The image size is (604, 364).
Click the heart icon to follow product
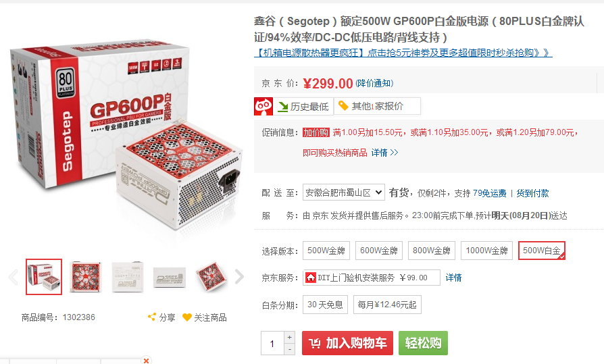click(187, 317)
